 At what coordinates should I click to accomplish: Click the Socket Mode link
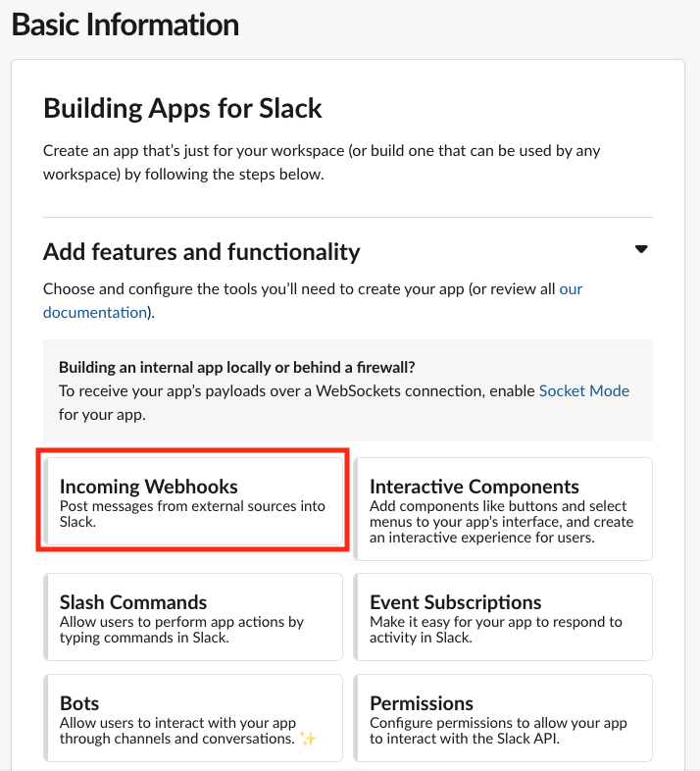point(584,390)
